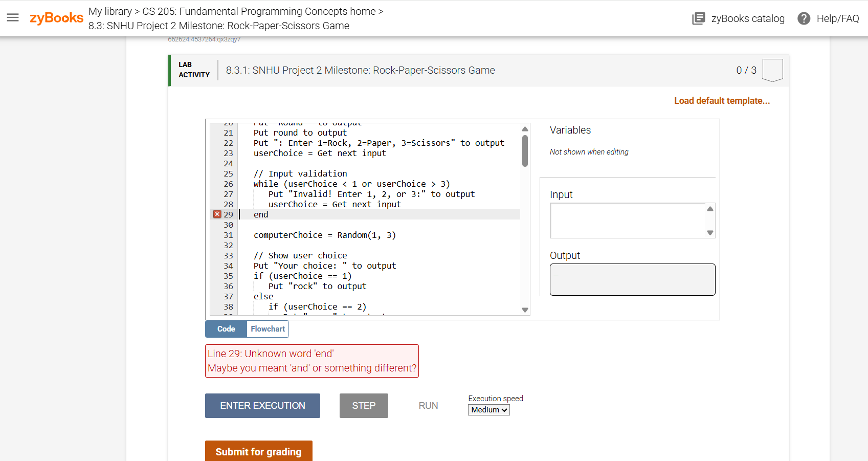The height and width of the screenshot is (461, 868).
Task: Click Submit for grading
Action: coord(258,451)
